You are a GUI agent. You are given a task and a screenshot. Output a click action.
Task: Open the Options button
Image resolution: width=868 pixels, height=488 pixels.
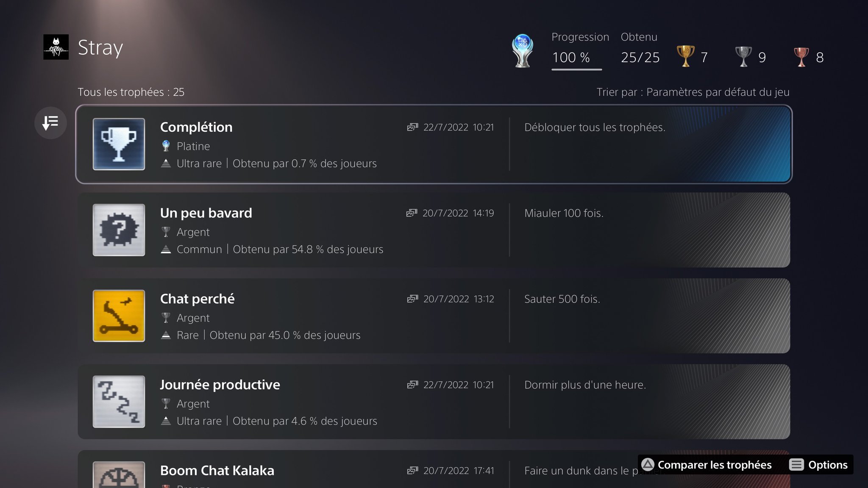point(818,465)
